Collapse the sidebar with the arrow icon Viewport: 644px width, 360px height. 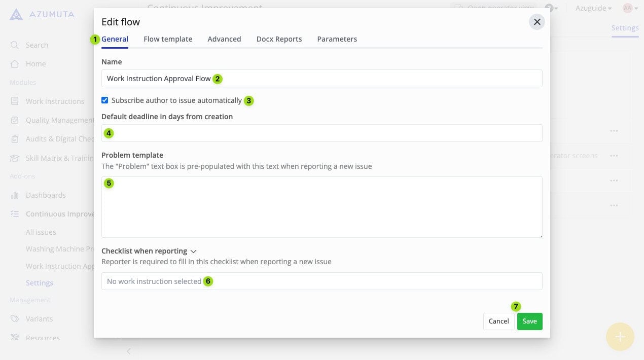click(x=129, y=351)
